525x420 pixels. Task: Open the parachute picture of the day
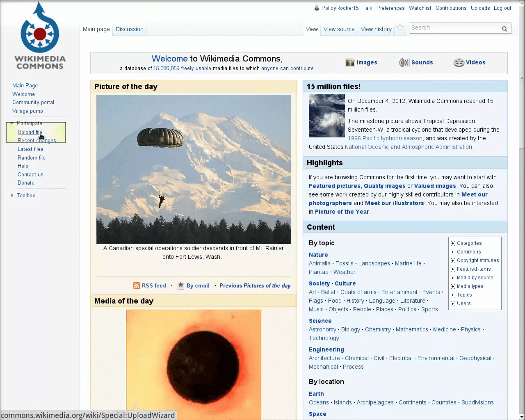click(194, 169)
